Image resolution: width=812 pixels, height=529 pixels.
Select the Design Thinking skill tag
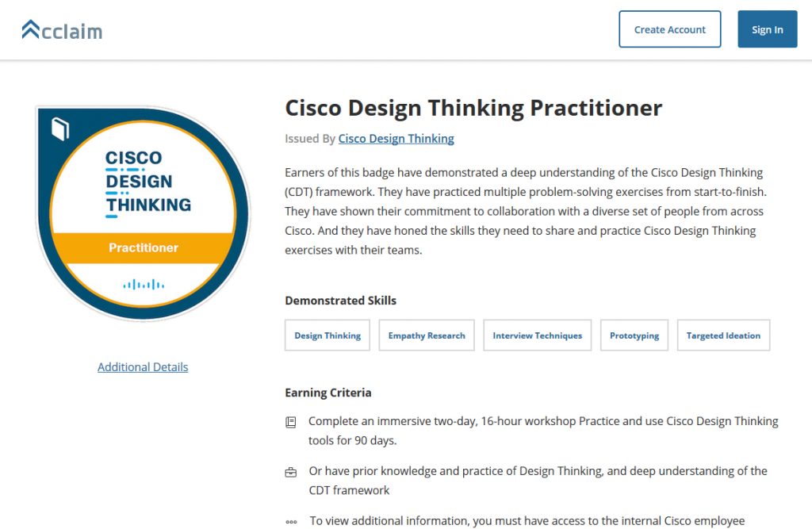[327, 335]
